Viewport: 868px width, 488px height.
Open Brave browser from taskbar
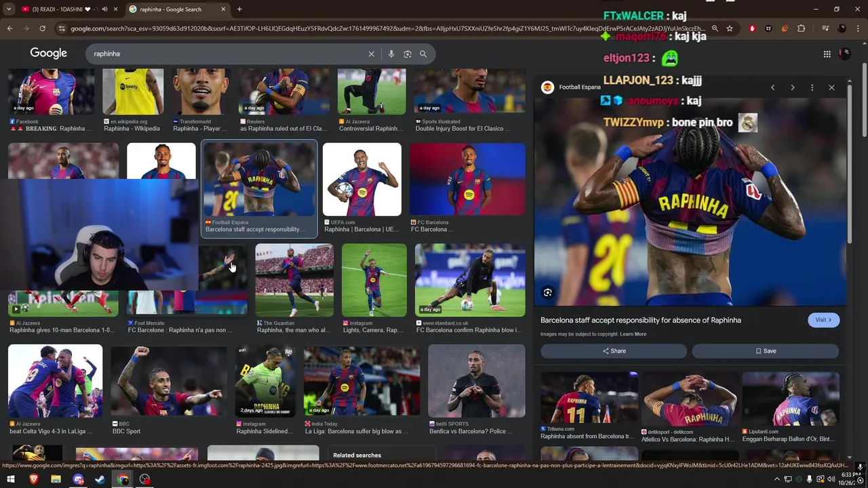[33, 479]
